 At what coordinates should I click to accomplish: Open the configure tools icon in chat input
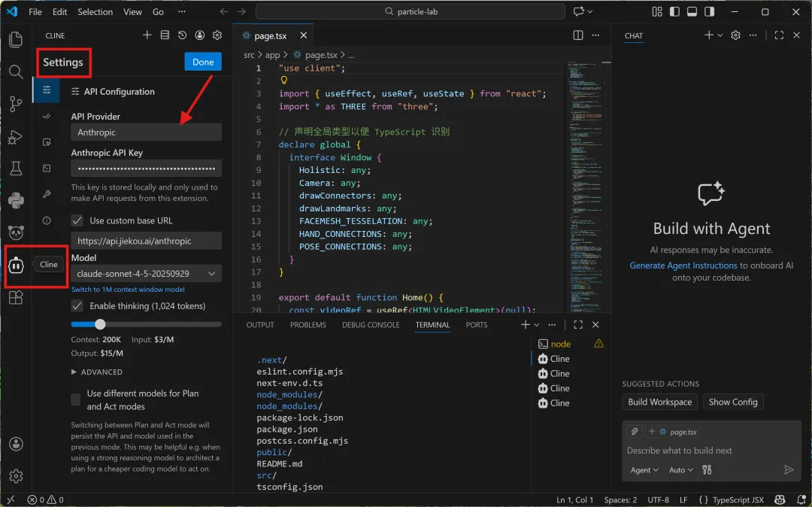coord(707,469)
